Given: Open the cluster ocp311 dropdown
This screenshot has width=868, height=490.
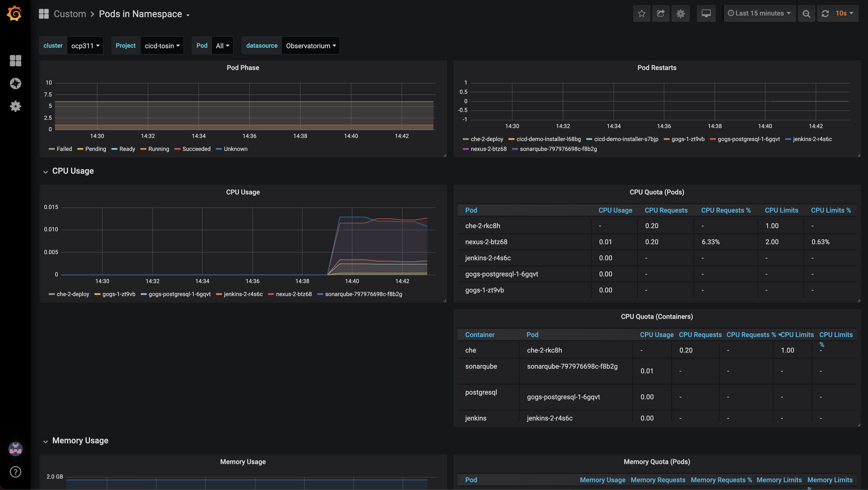Looking at the screenshot, I should point(85,46).
